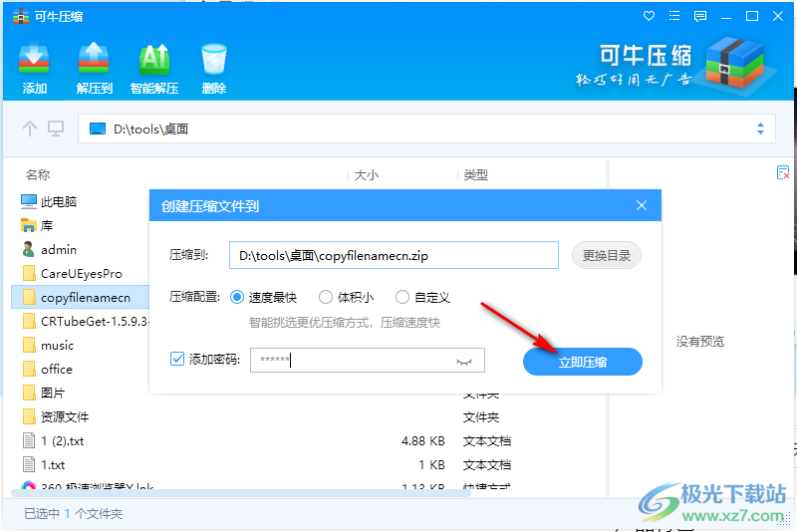
Task: Click the 解压到 (Extract to) toolbar icon
Action: coord(94,69)
